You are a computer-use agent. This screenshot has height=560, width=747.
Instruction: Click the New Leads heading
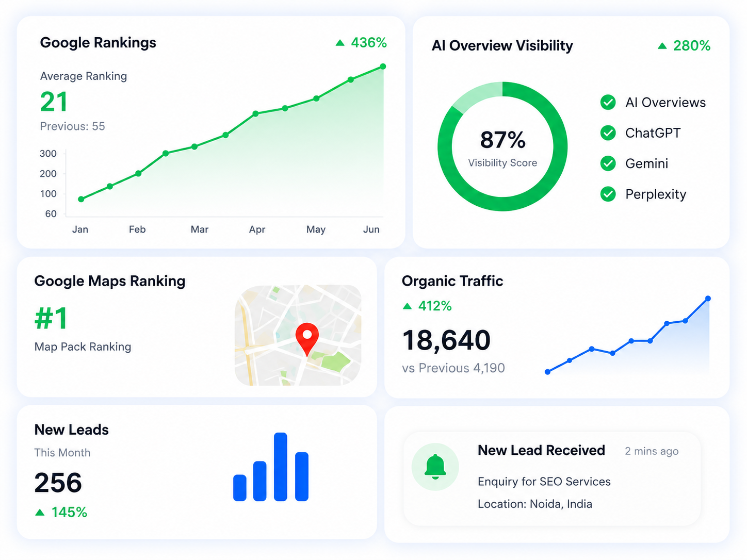pyautogui.click(x=72, y=430)
